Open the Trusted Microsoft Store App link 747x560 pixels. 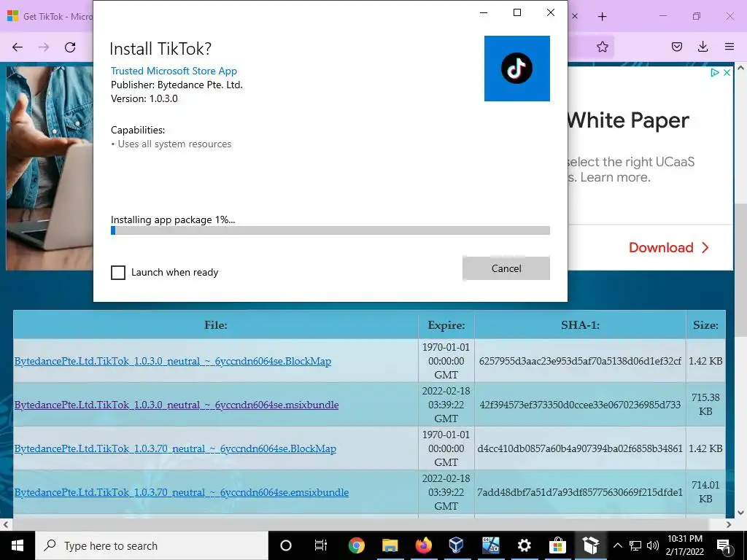(x=174, y=71)
